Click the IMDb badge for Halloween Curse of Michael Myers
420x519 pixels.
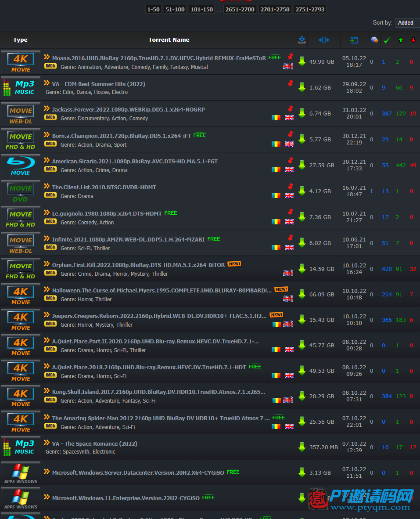[50, 298]
